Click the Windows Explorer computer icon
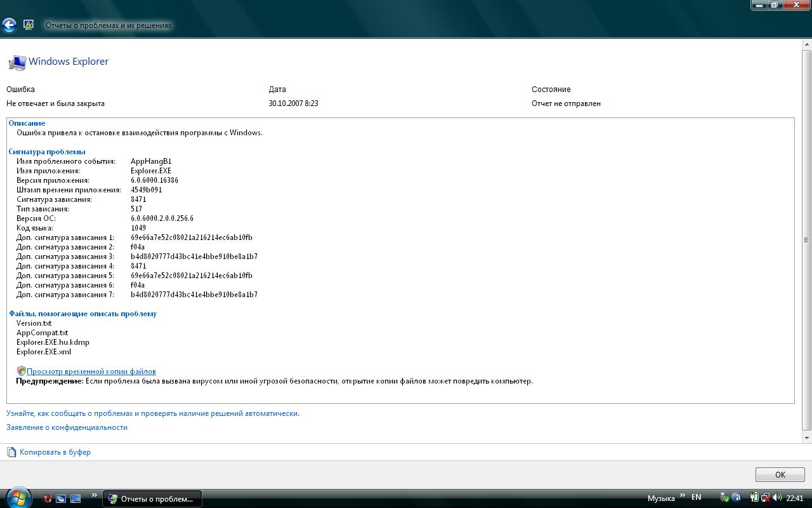This screenshot has width=812, height=508. pos(17,62)
